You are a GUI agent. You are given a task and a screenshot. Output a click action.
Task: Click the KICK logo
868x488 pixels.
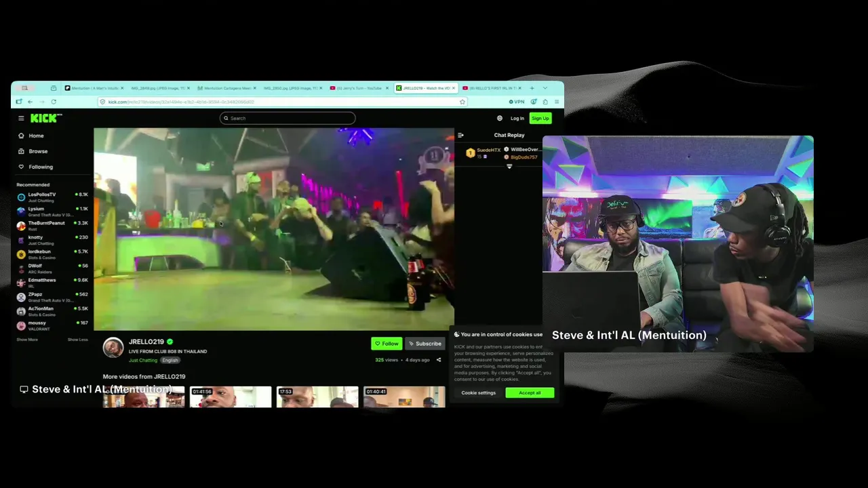pos(44,118)
